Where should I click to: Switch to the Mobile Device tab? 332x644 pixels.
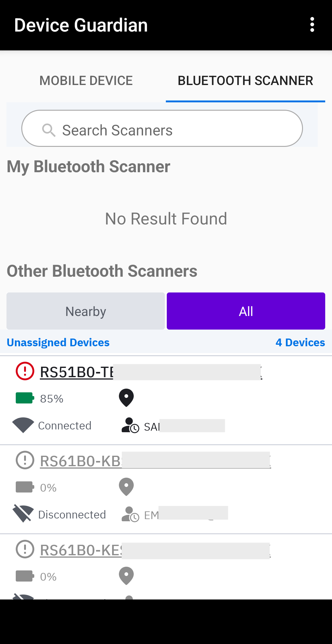click(86, 81)
